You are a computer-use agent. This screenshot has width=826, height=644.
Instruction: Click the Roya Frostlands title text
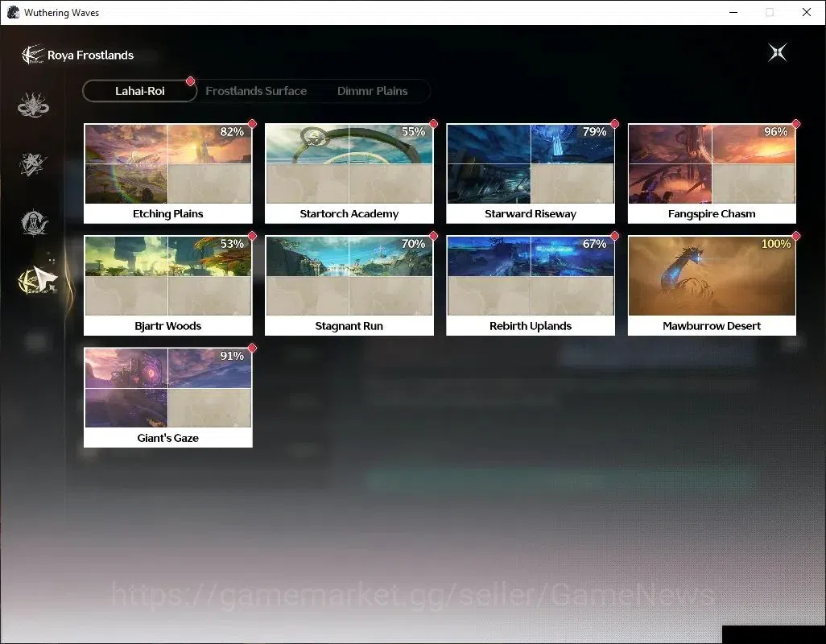91,55
